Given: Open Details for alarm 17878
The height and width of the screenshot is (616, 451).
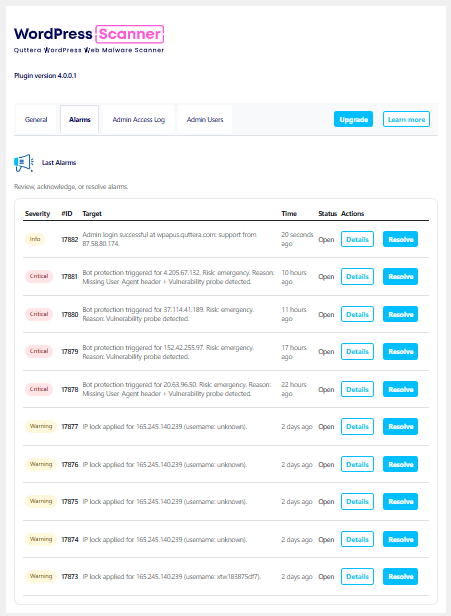Looking at the screenshot, I should tap(357, 389).
